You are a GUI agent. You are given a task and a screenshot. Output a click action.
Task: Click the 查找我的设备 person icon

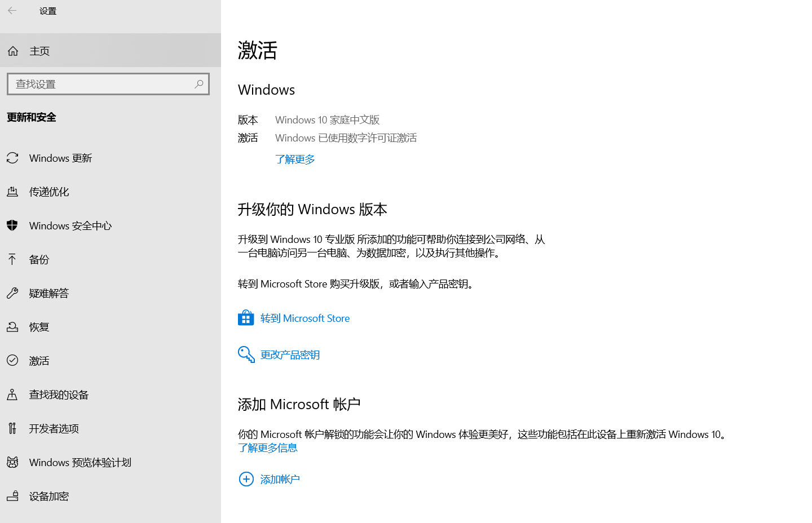12,395
